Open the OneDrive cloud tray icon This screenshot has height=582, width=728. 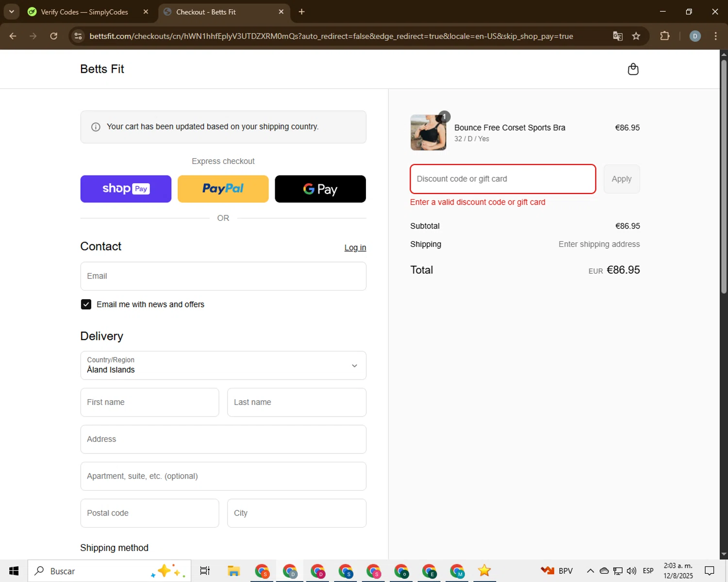[x=604, y=571]
